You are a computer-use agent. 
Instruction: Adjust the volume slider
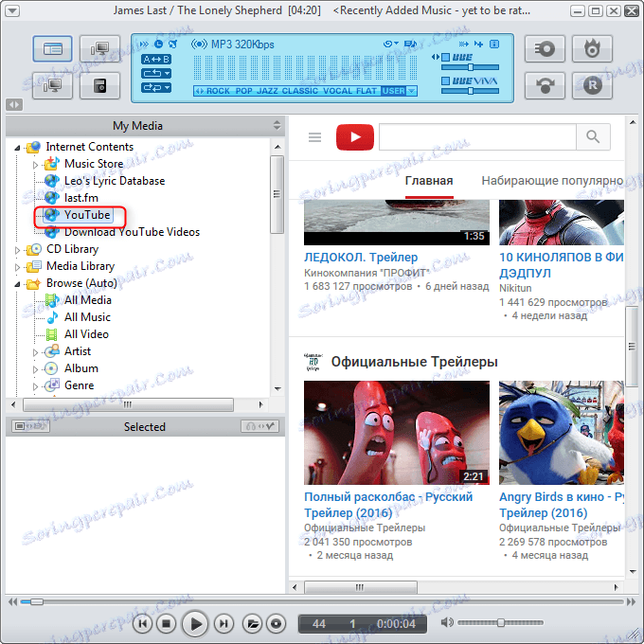(x=500, y=622)
